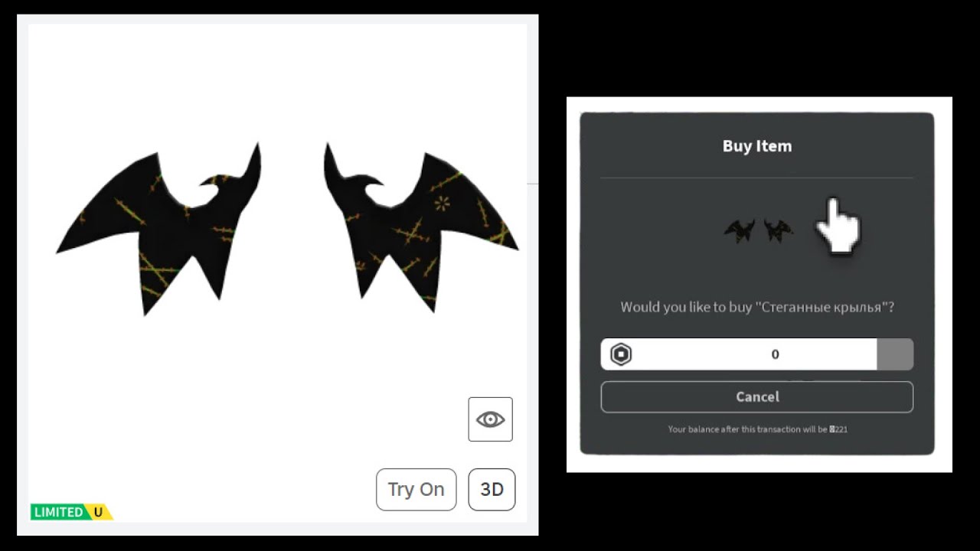Click the white pointing hand cursor icon
This screenshot has height=551, width=980.
(836, 226)
